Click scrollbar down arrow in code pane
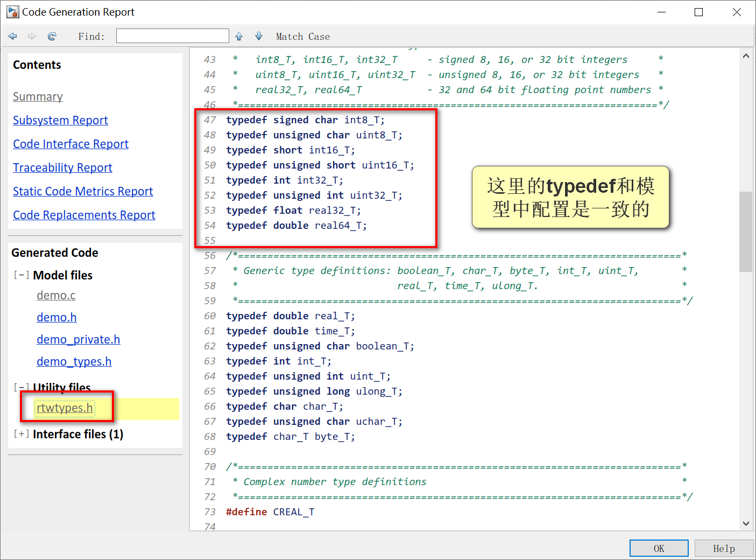Image resolution: width=756 pixels, height=560 pixels. pyautogui.click(x=746, y=523)
